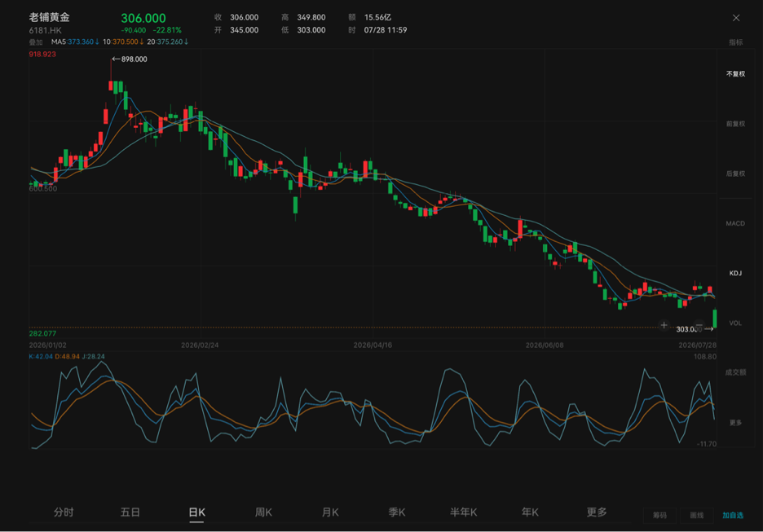Close the chart view with X
Viewport: 763px width, 532px height.
point(736,17)
